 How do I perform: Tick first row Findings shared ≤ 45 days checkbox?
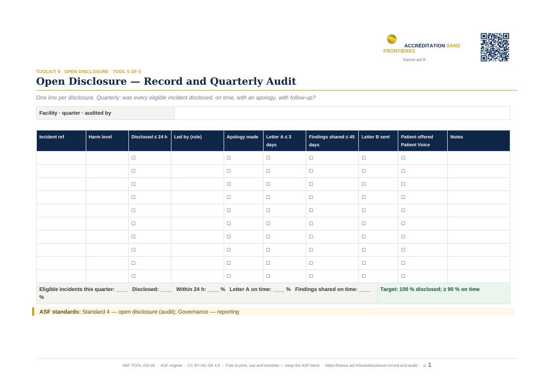click(311, 158)
